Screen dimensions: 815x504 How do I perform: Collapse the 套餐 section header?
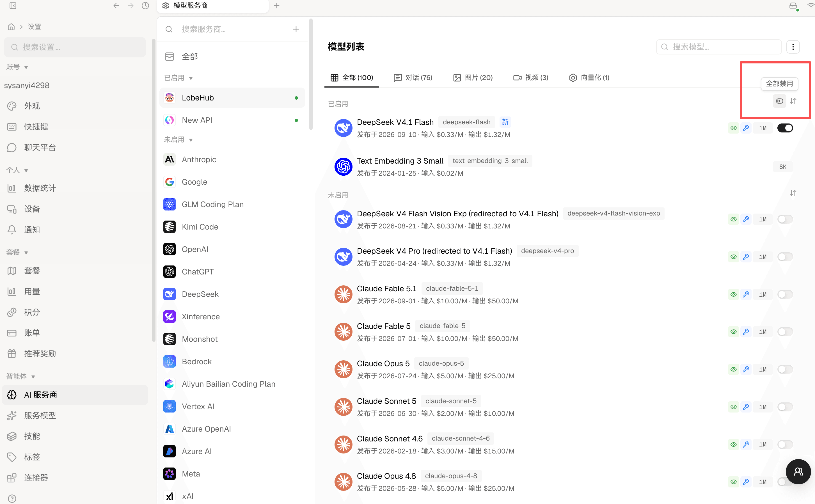pos(17,252)
